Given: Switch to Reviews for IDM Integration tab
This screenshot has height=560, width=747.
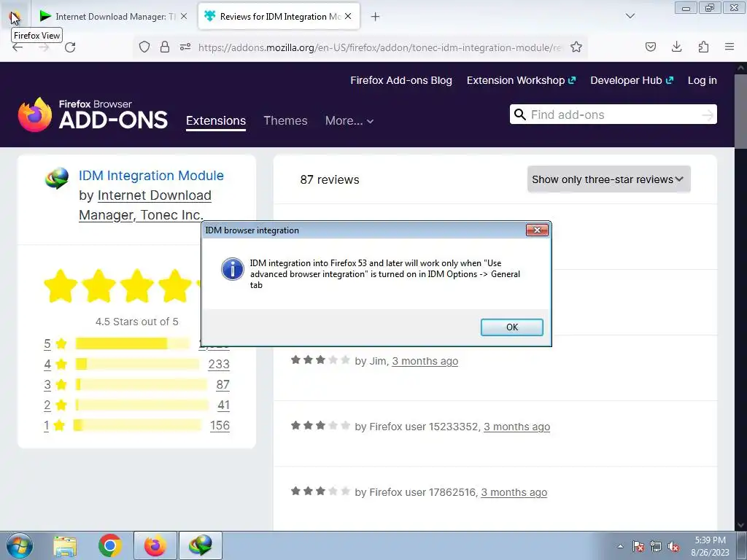Looking at the screenshot, I should click(279, 17).
